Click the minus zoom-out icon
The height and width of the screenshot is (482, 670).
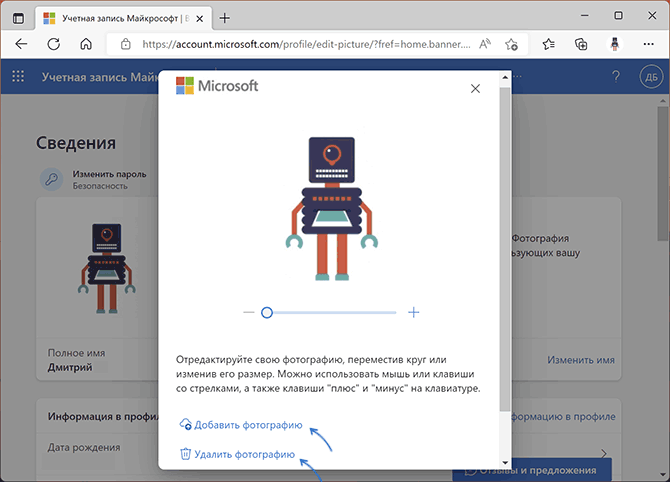tap(249, 312)
